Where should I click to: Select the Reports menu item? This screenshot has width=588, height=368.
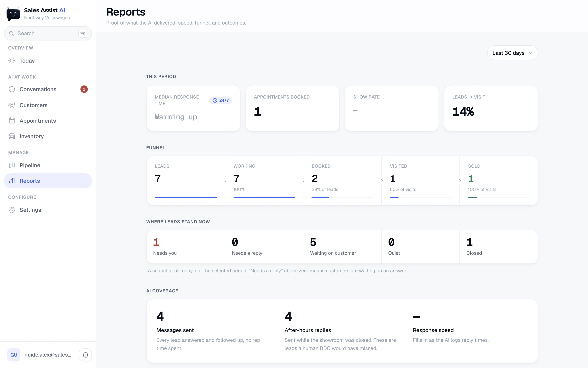click(48, 181)
